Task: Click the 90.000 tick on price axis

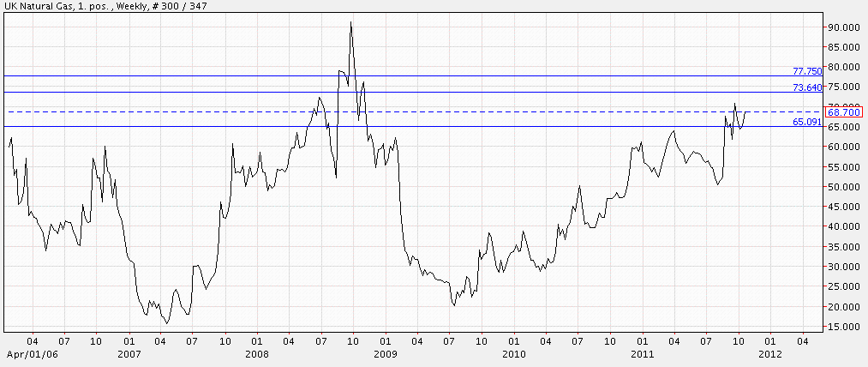Action: pyautogui.click(x=842, y=27)
